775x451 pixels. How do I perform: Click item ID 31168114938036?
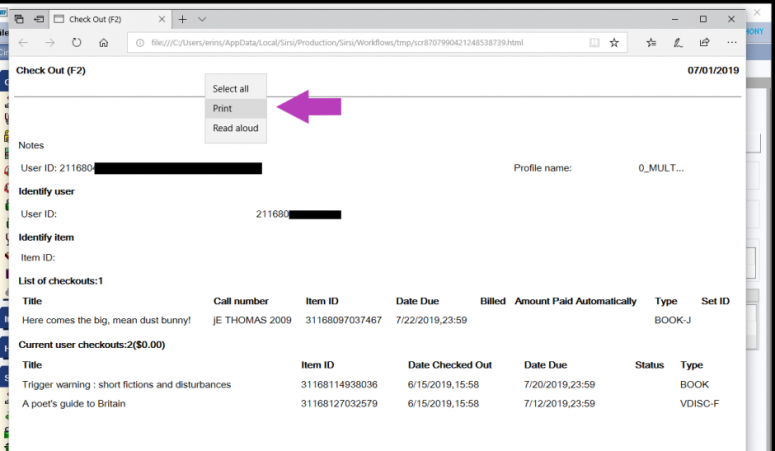point(339,385)
